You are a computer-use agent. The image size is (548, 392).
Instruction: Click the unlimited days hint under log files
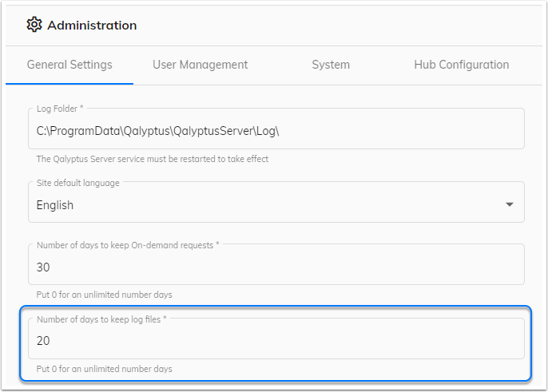[x=104, y=369]
